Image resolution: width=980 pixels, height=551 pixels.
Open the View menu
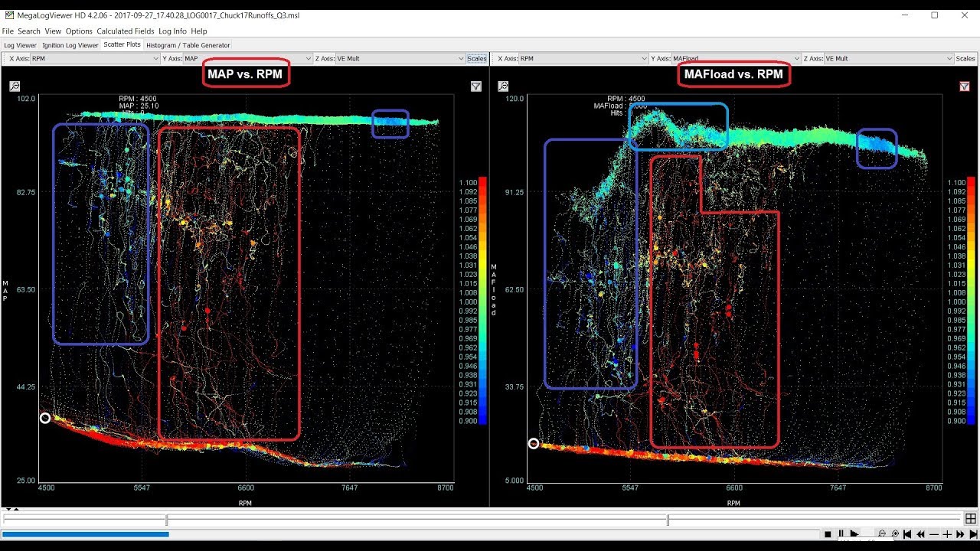pos(53,31)
